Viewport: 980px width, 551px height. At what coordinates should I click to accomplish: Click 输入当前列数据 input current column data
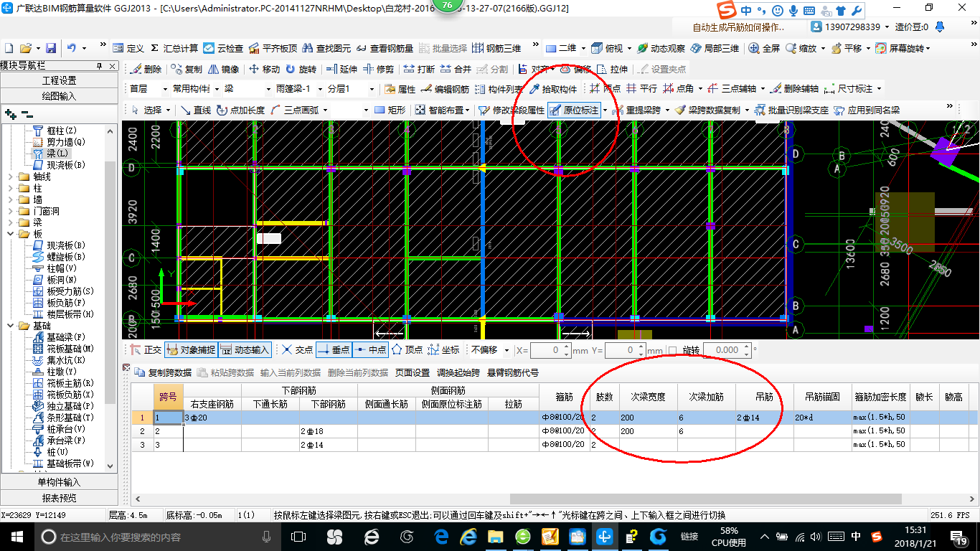click(291, 372)
